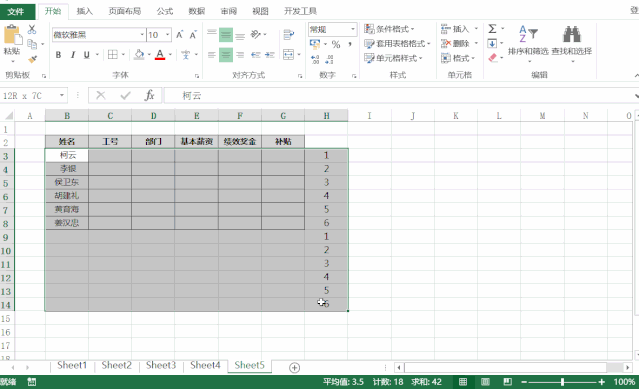
Task: Open the number format dropdown
Action: tap(353, 29)
